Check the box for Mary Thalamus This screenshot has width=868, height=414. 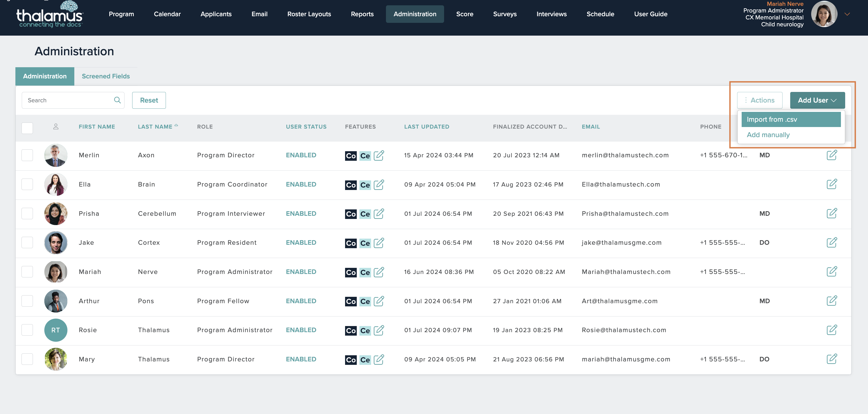pyautogui.click(x=27, y=359)
